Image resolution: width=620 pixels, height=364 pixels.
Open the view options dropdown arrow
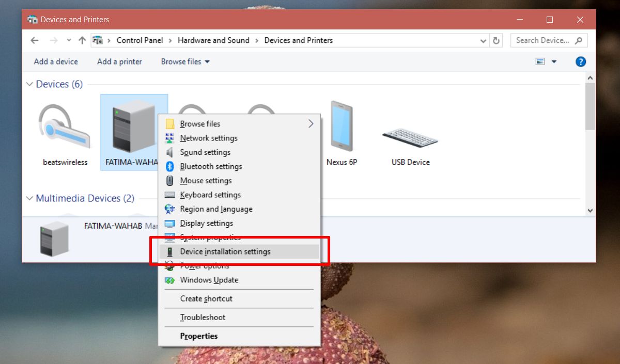tap(554, 61)
